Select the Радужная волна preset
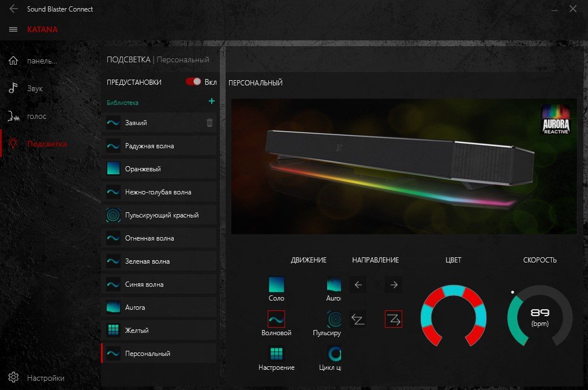 click(x=159, y=146)
